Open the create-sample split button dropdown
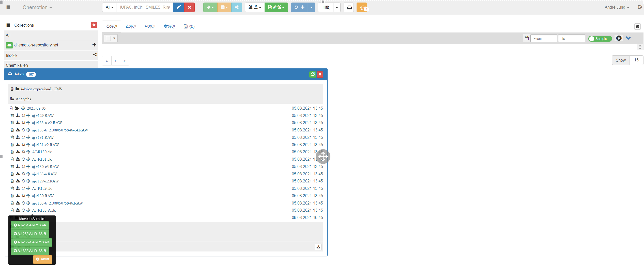This screenshot has height=271, width=644. tap(311, 7)
